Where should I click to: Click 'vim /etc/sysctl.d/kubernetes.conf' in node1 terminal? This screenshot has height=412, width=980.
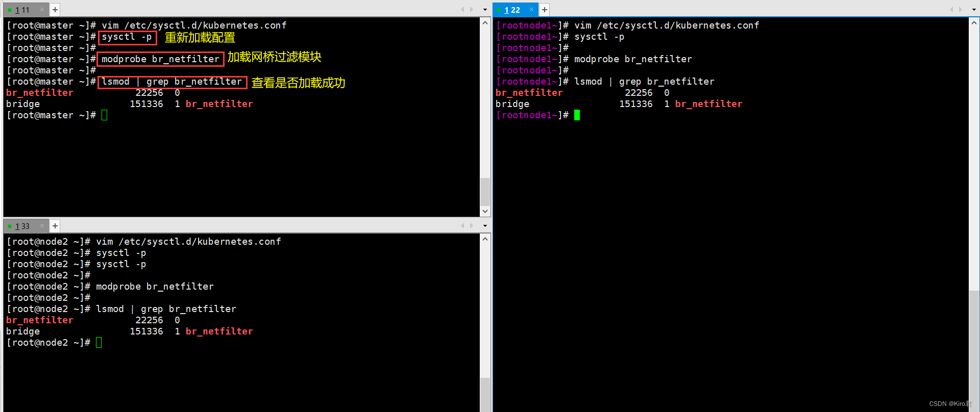coord(667,25)
